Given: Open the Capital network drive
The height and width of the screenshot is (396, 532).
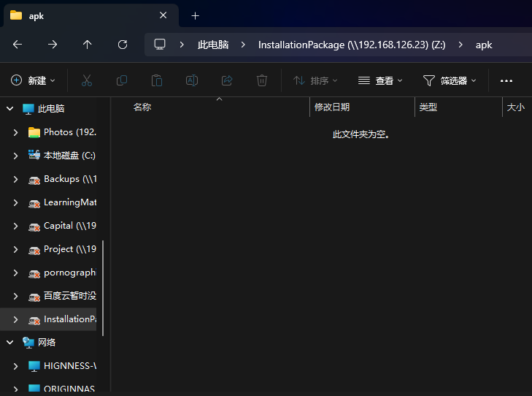Looking at the screenshot, I should tap(70, 226).
